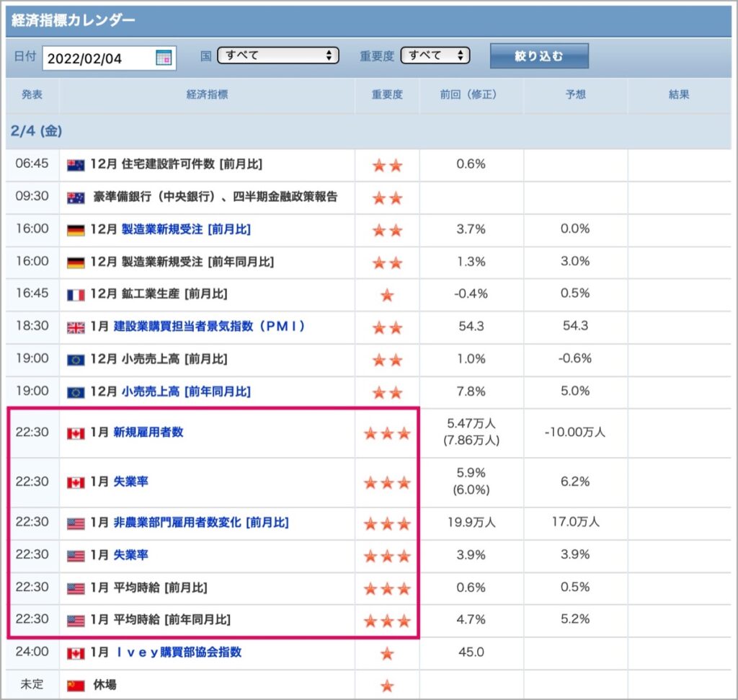The width and height of the screenshot is (738, 700).
Task: Open the Canada 失業率 link
Action: coord(131,482)
